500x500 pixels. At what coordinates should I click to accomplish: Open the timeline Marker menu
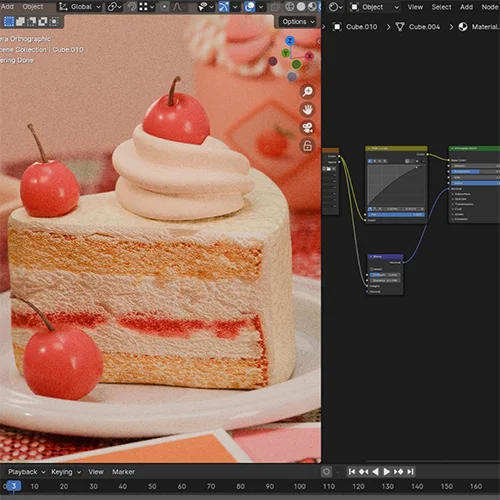pyautogui.click(x=123, y=472)
